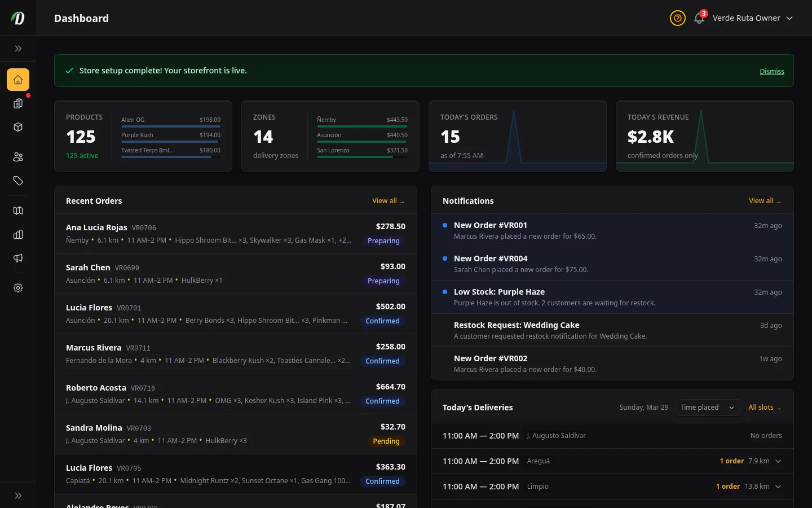
Task: Click the megaphone icon in sidebar
Action: click(18, 258)
